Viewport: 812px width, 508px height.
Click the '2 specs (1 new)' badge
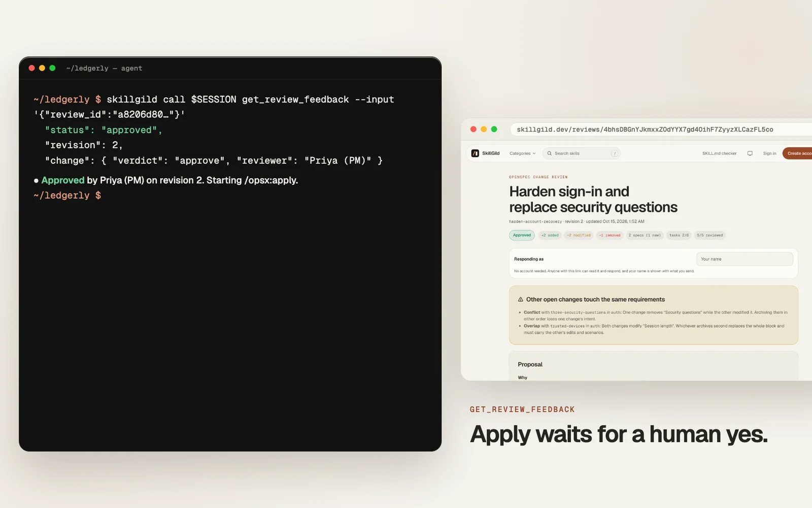point(645,235)
